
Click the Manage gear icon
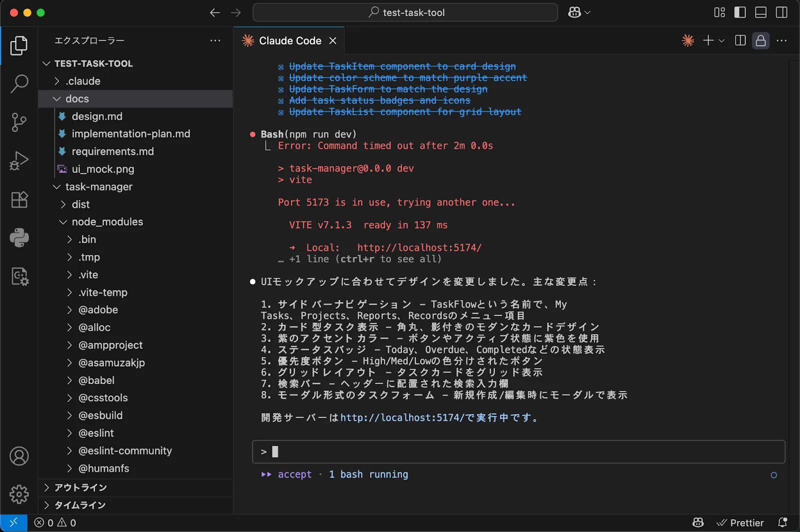pos(19,494)
